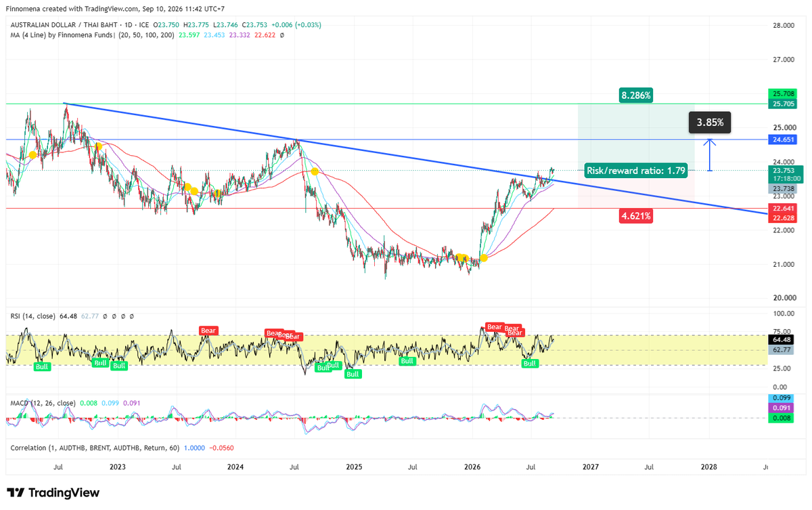Click the blue 22.628 price tag

[782, 217]
